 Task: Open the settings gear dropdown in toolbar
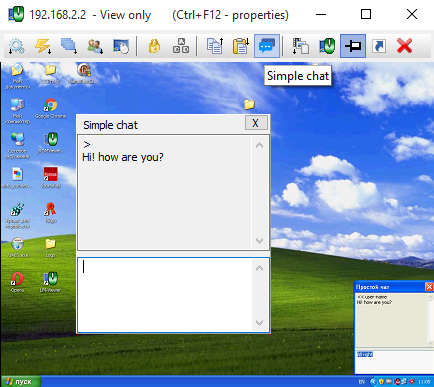pyautogui.click(x=16, y=46)
